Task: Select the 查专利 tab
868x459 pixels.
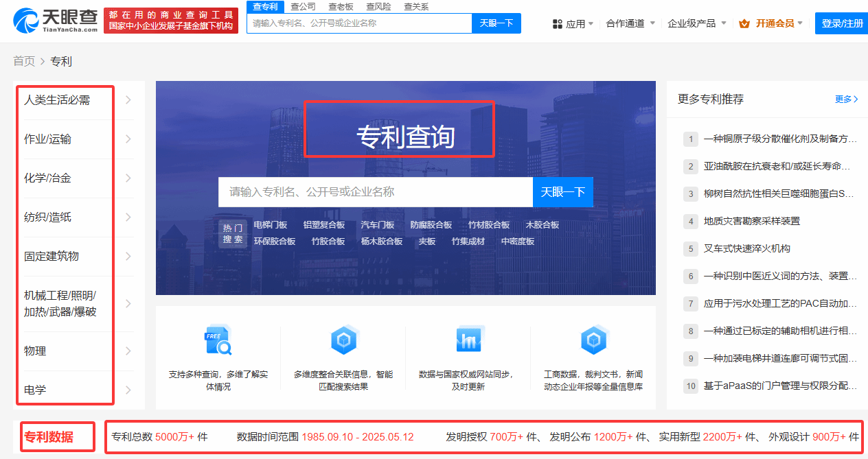Action: tap(265, 6)
